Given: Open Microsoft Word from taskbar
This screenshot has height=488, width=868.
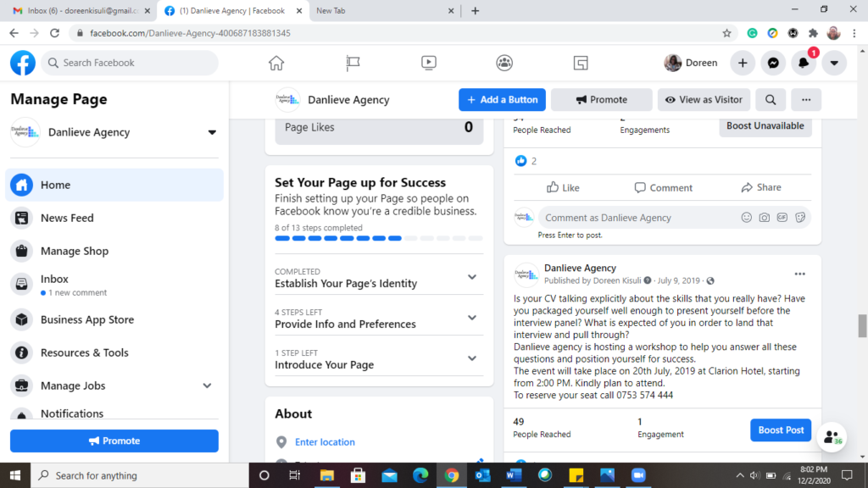Looking at the screenshot, I should point(514,475).
